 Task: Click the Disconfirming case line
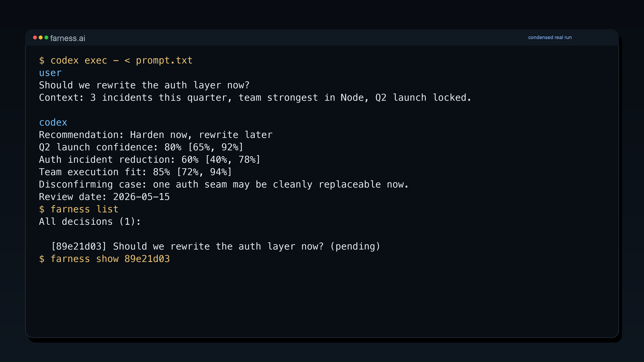click(224, 184)
